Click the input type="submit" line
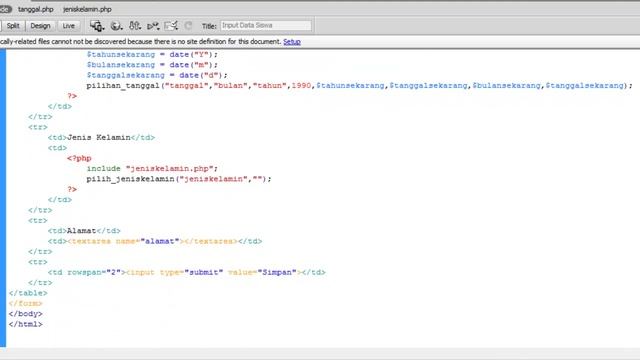 coord(187,272)
